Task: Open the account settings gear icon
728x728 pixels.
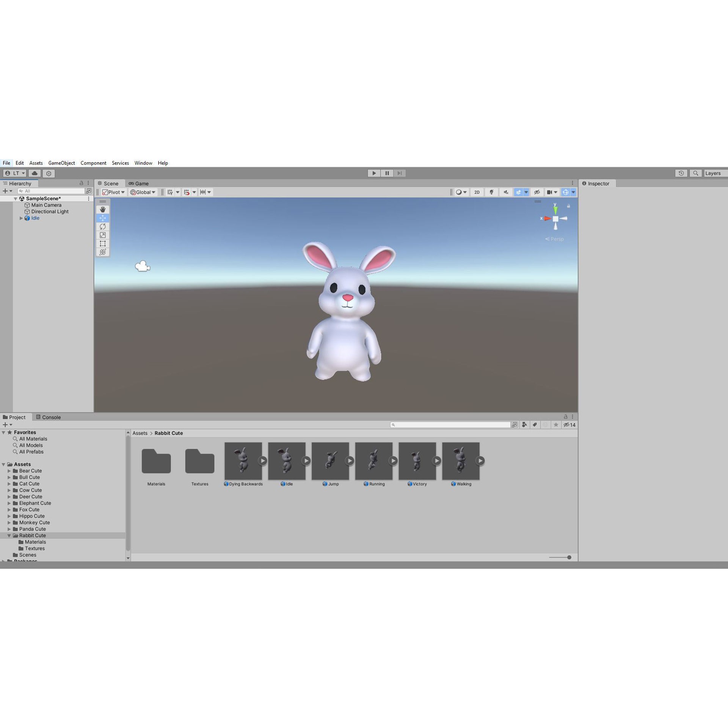Action: tap(49, 173)
